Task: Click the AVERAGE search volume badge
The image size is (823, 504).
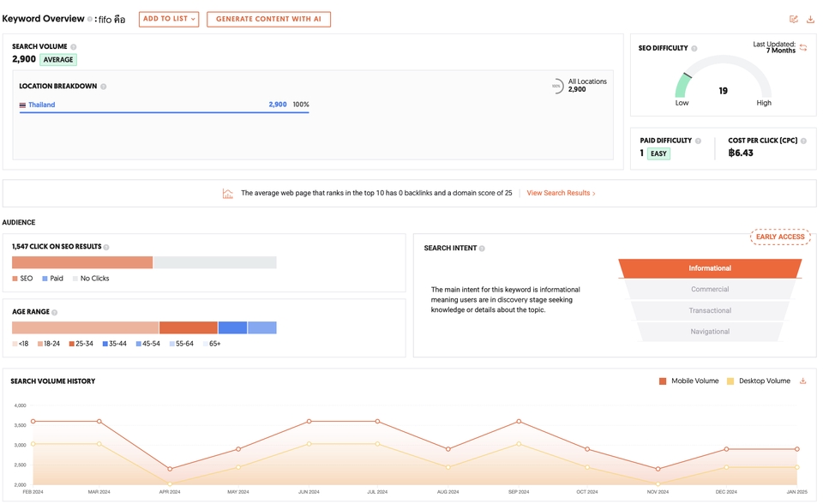Action: click(x=58, y=60)
